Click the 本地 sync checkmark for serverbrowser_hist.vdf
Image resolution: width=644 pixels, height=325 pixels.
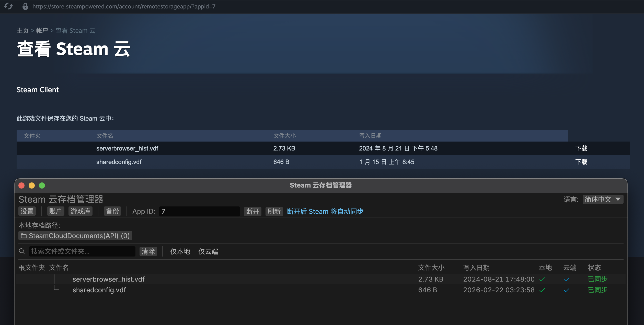[542, 279]
